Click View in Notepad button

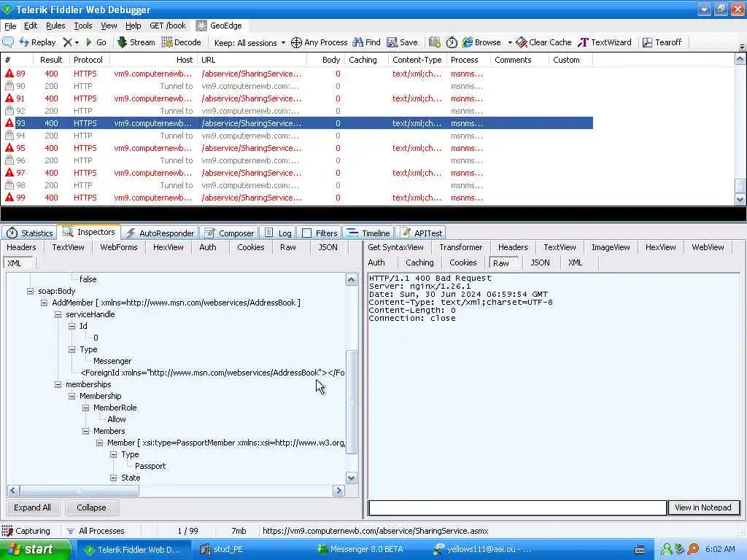click(703, 507)
